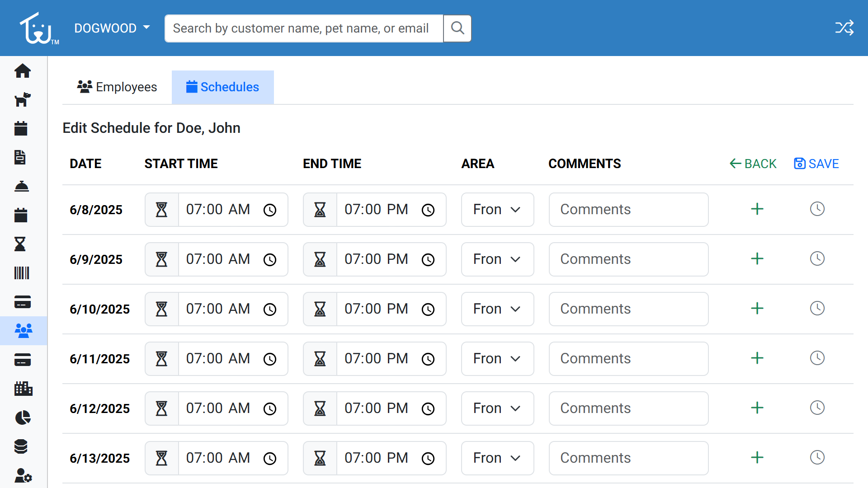The image size is (868, 488).
Task: Open user settings gear sidebar icon
Action: click(x=22, y=475)
